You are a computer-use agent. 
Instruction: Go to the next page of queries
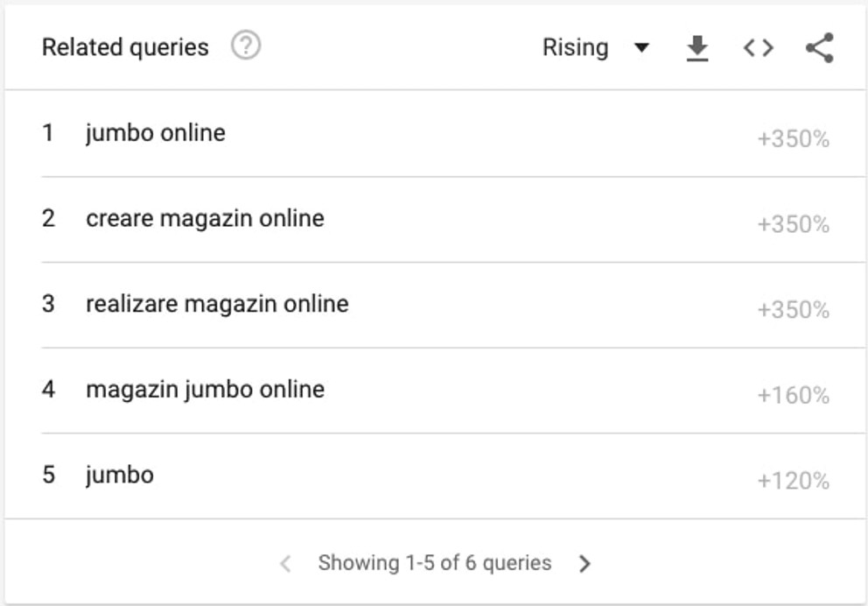click(584, 563)
